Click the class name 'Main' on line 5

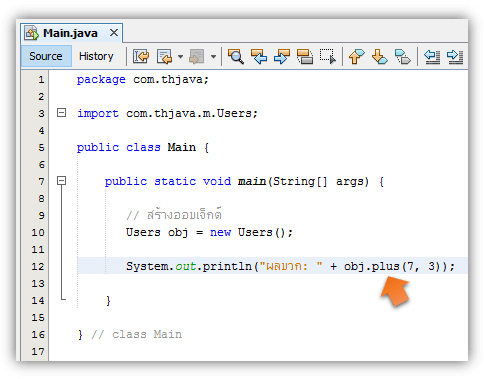182,147
